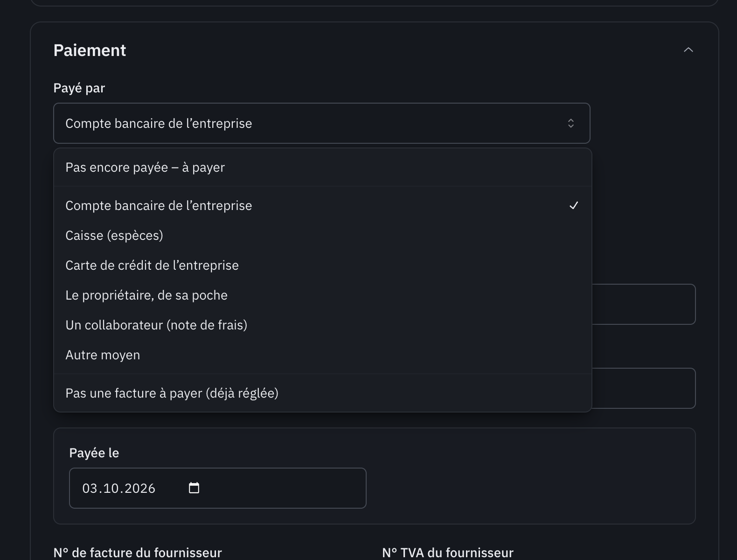This screenshot has height=560, width=737.
Task: Pick 'Carte de crédit de l'entreprise'
Action: [x=323, y=266]
